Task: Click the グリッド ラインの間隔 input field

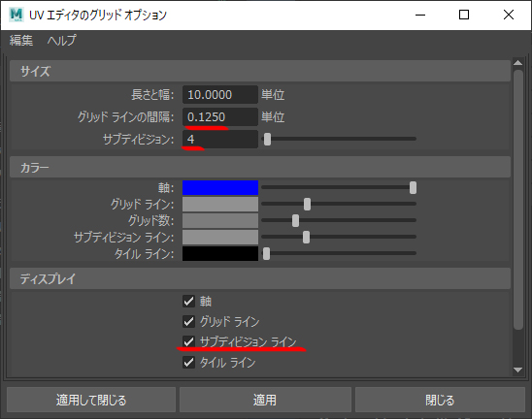Action: click(x=220, y=117)
